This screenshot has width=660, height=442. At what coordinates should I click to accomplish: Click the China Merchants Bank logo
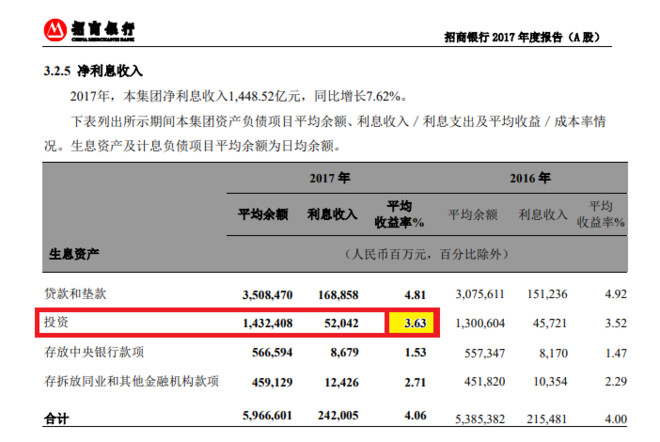click(89, 30)
